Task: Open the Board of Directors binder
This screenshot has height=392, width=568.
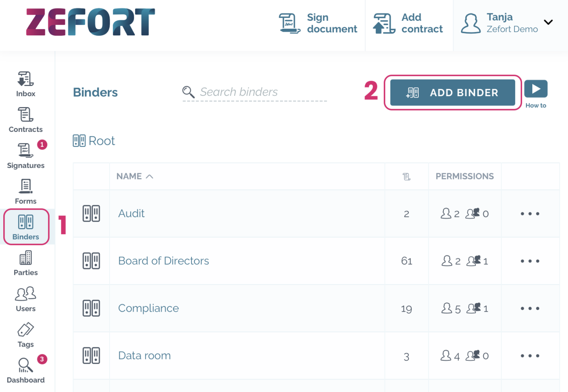Action: (x=164, y=261)
